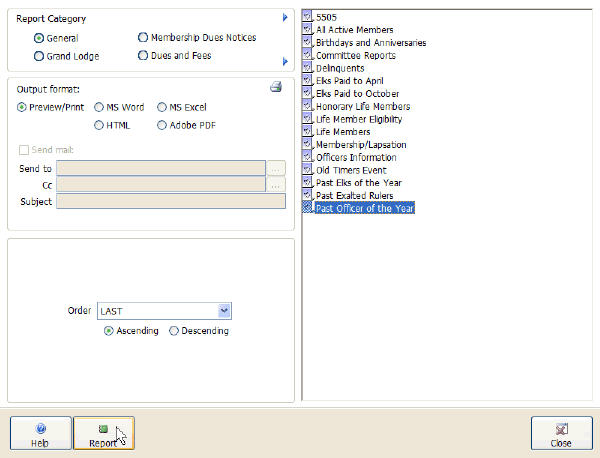Click the icon beside Officers Information
This screenshot has width=600, height=458.
pyautogui.click(x=307, y=157)
